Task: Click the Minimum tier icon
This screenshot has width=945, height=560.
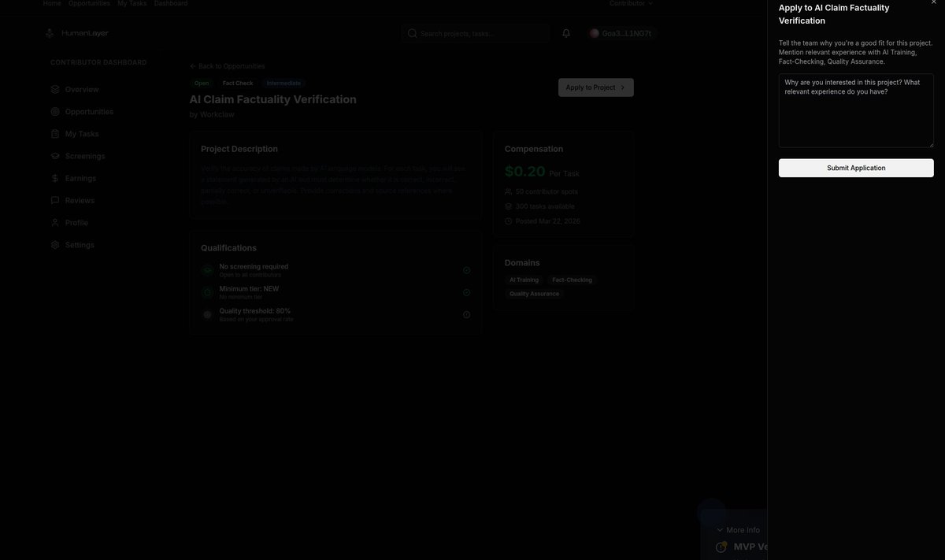Action: tap(207, 292)
